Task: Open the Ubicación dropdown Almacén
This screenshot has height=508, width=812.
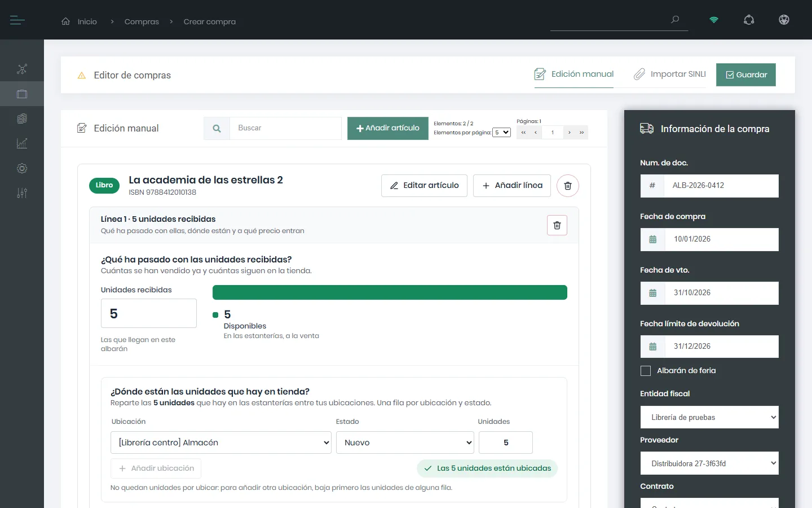Action: tap(221, 443)
